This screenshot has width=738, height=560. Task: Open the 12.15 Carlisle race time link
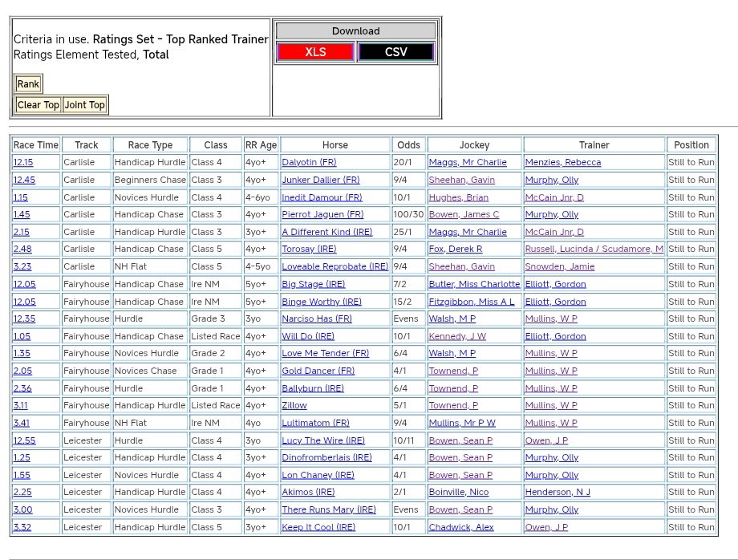coord(23,162)
